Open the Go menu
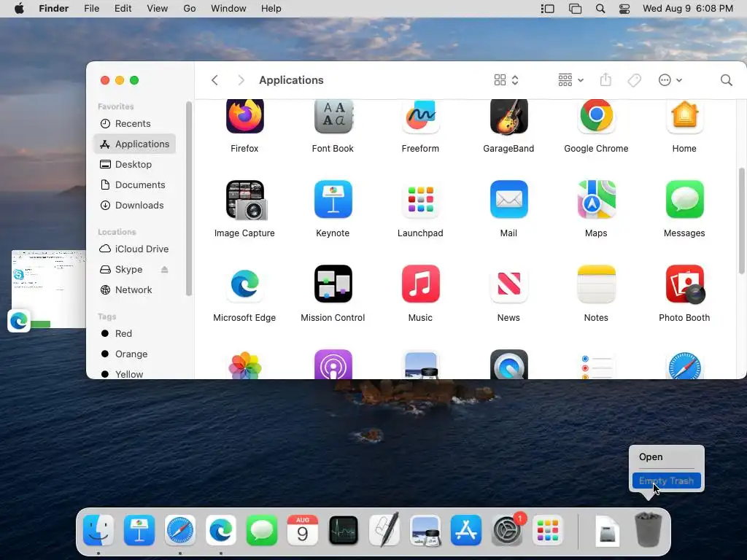 tap(190, 9)
